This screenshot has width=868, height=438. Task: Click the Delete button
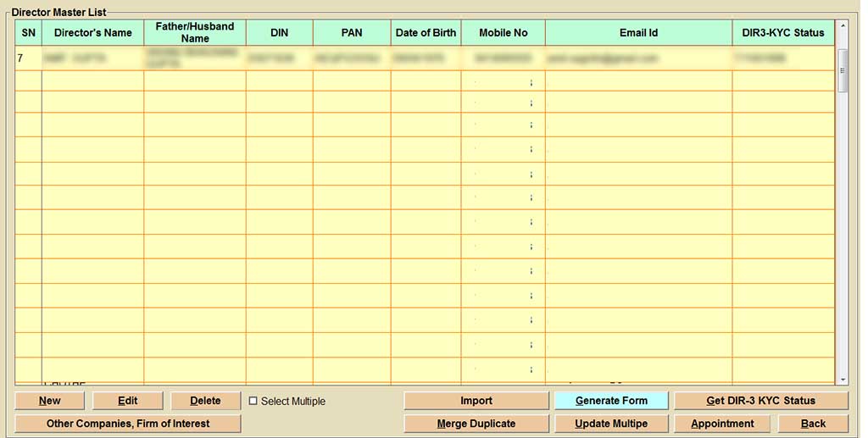tap(205, 401)
